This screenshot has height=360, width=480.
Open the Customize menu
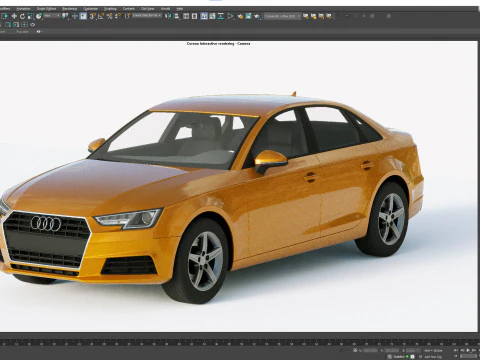[x=90, y=9]
